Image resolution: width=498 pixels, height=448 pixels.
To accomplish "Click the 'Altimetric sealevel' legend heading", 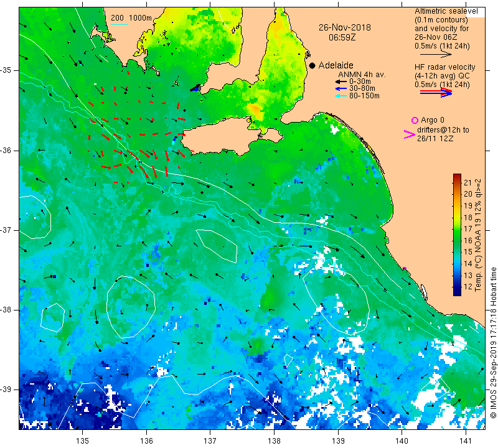I will (446, 11).
